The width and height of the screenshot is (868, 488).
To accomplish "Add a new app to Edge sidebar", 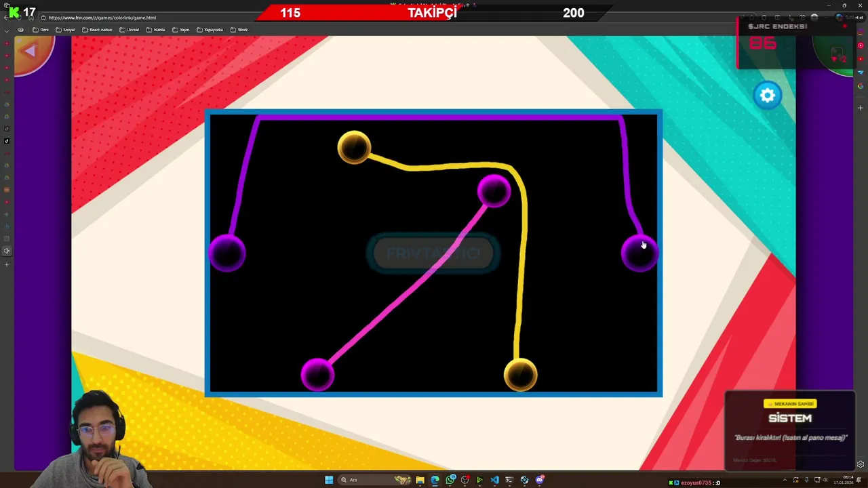I will click(861, 108).
